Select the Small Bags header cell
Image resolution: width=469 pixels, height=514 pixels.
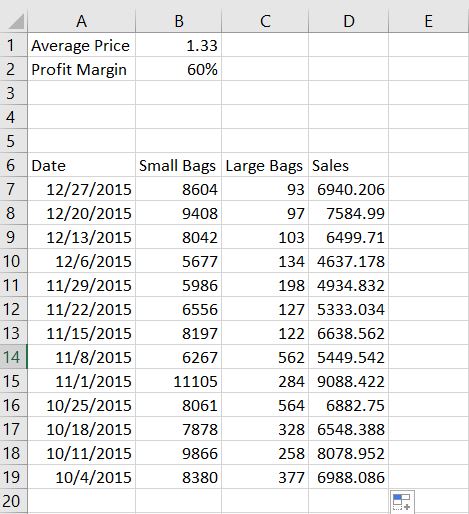pyautogui.click(x=179, y=165)
